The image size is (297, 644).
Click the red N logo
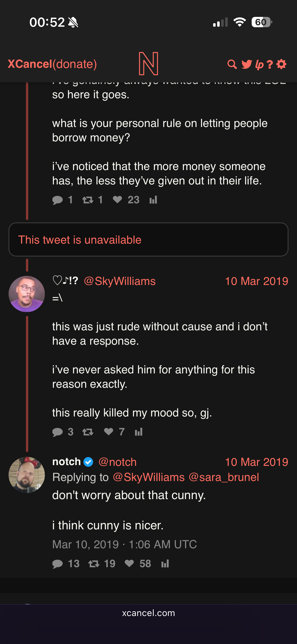pyautogui.click(x=148, y=64)
